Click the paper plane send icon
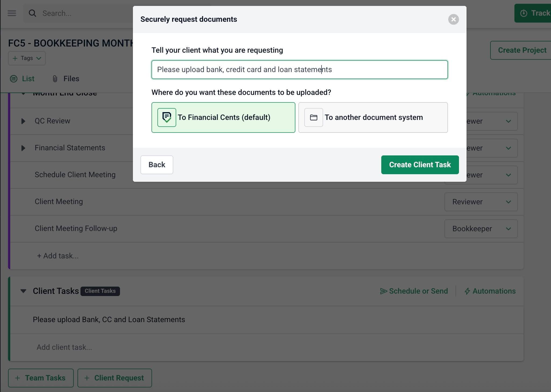Image resolution: width=551 pixels, height=392 pixels. click(x=383, y=291)
